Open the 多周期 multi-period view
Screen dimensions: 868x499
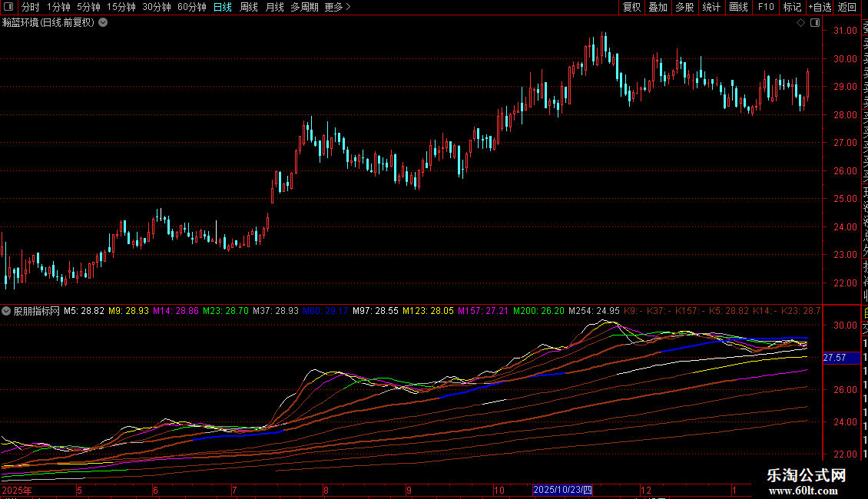pyautogui.click(x=304, y=7)
